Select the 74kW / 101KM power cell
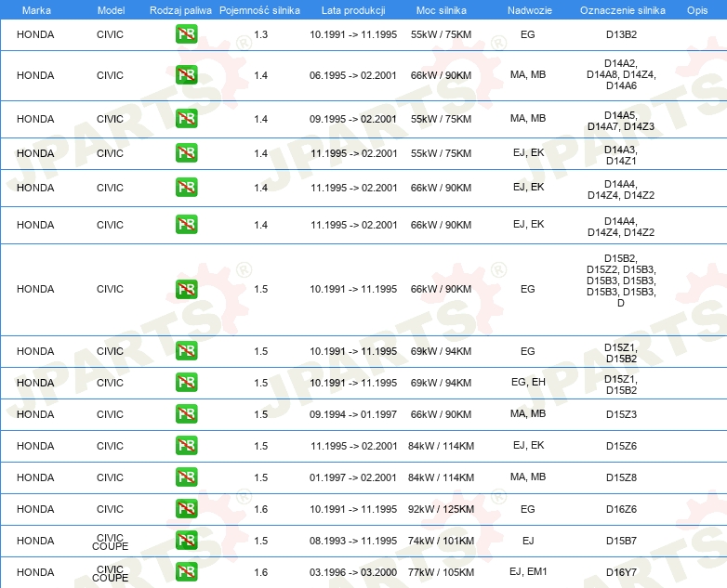 [x=441, y=541]
